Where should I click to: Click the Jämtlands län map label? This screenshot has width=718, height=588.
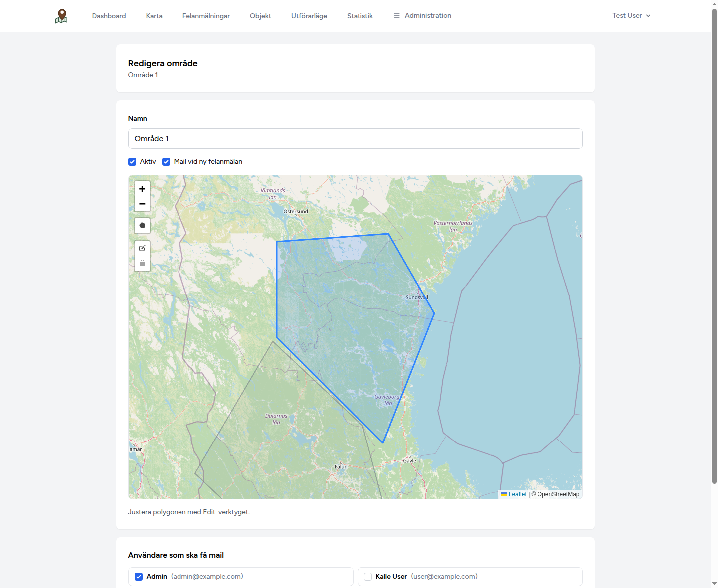tap(273, 194)
